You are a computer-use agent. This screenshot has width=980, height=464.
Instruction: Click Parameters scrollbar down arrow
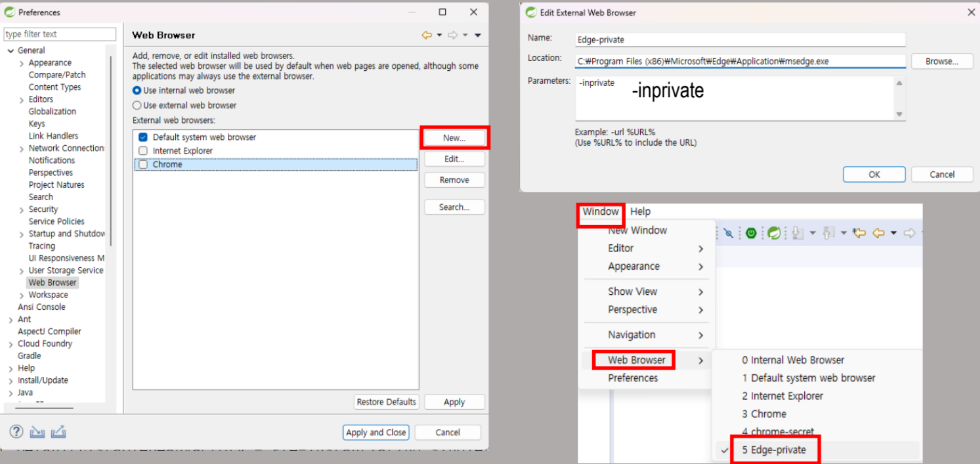(x=899, y=114)
